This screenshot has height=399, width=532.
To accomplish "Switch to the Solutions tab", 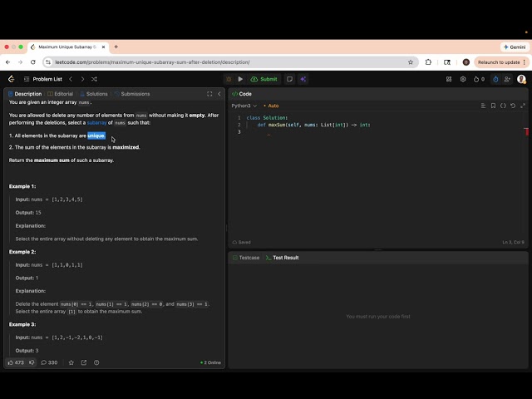I will (94, 94).
